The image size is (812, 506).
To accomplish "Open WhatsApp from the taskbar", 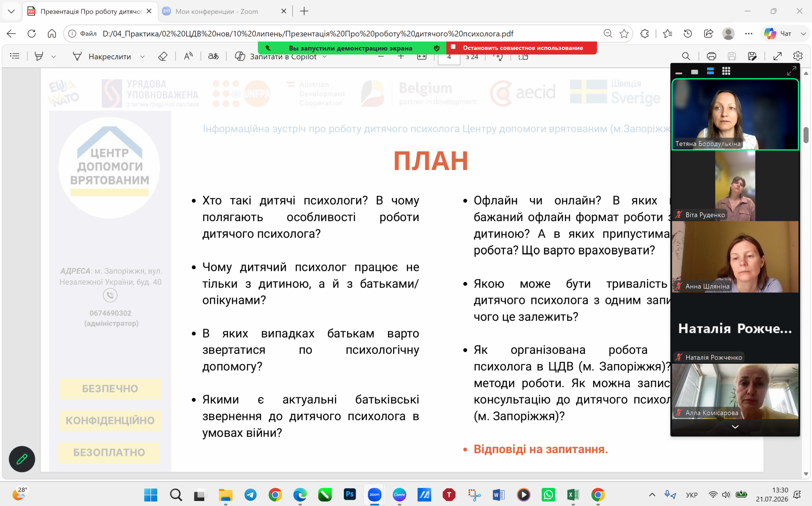I will 549,495.
